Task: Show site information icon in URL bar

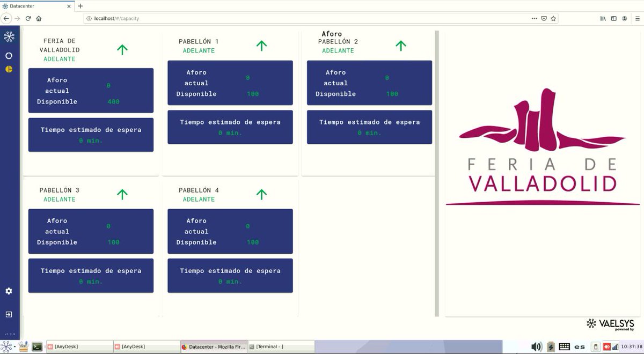Action: point(90,18)
